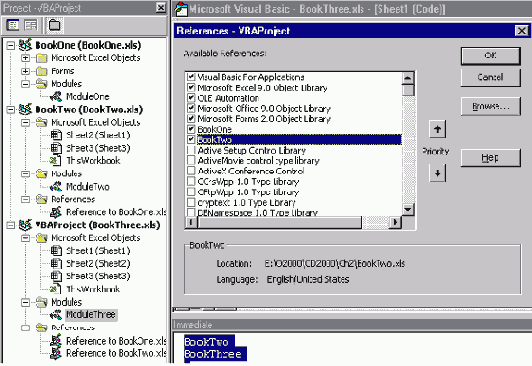The width and height of the screenshot is (532, 366).
Task: Click Microsoft Excel Objects folder icon under BookOne
Action: click(x=41, y=58)
